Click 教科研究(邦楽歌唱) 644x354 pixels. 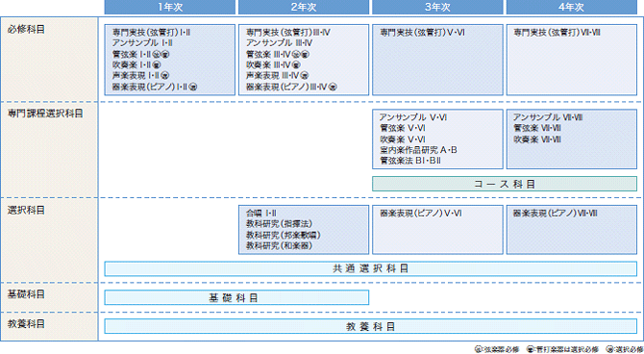(x=284, y=235)
